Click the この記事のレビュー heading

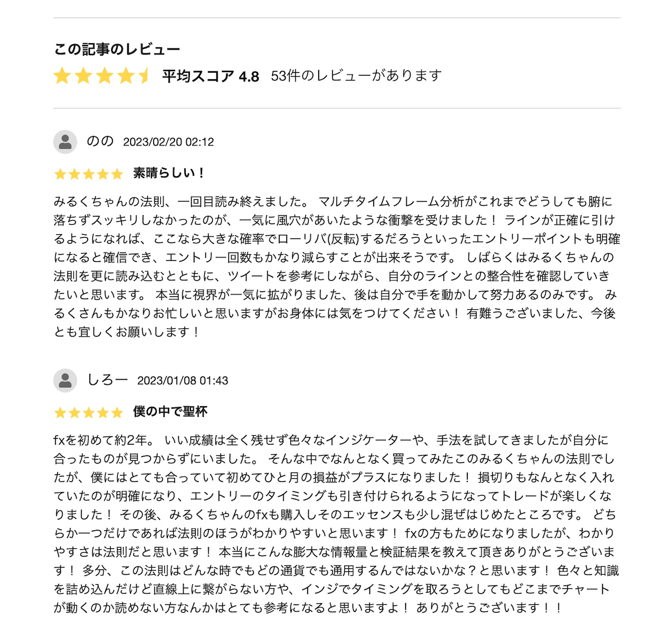117,49
